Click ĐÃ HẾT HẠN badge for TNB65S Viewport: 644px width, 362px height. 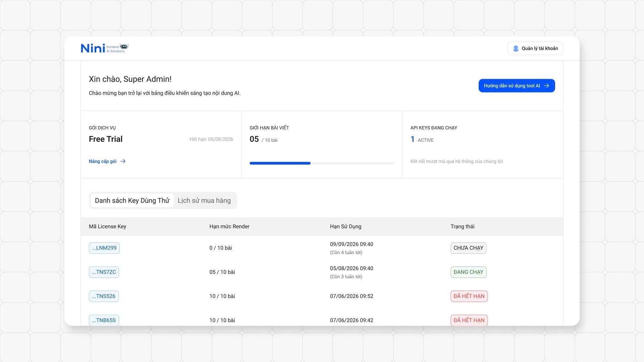tap(469, 320)
